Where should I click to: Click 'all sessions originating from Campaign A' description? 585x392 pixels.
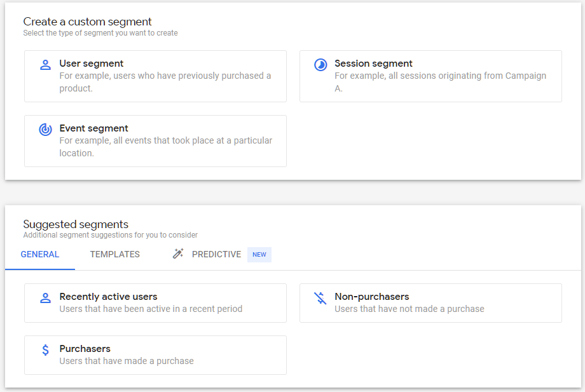pyautogui.click(x=440, y=82)
